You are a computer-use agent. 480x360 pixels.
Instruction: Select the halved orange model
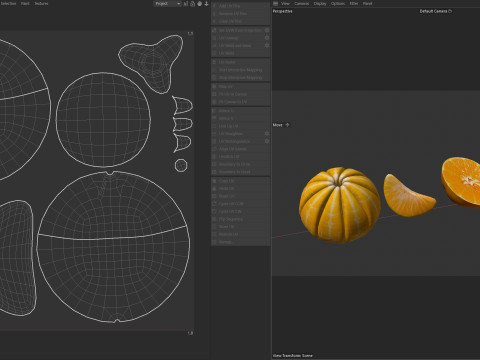462,182
